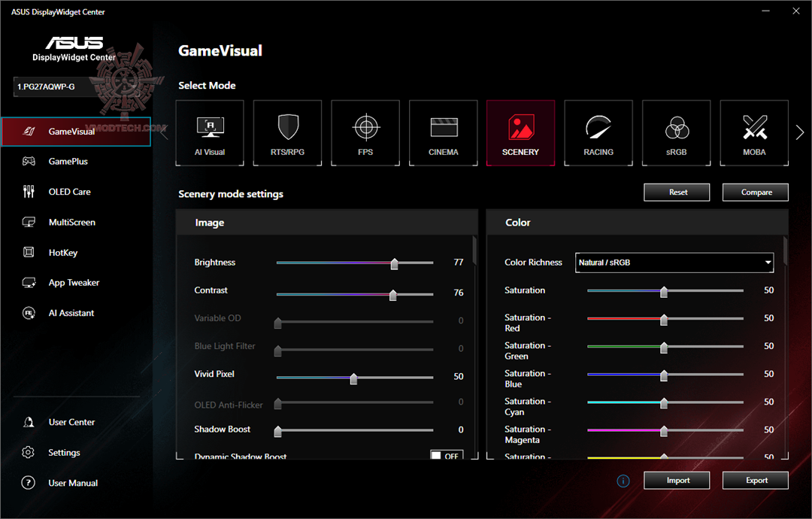The height and width of the screenshot is (519, 812).
Task: Click the Image panel scrollbar
Action: 474,251
